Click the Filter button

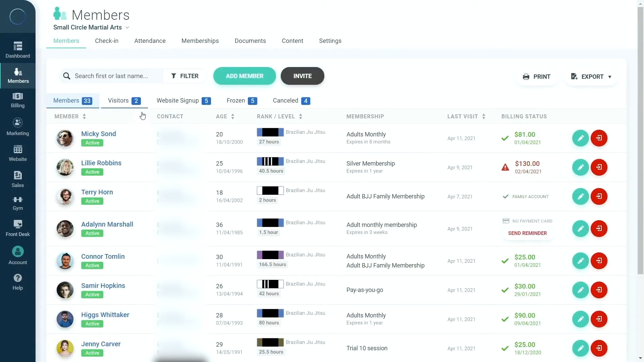[185, 76]
